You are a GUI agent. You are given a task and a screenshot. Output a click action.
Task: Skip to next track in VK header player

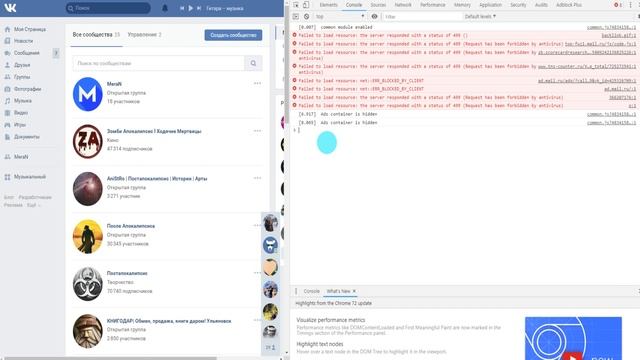click(x=199, y=8)
